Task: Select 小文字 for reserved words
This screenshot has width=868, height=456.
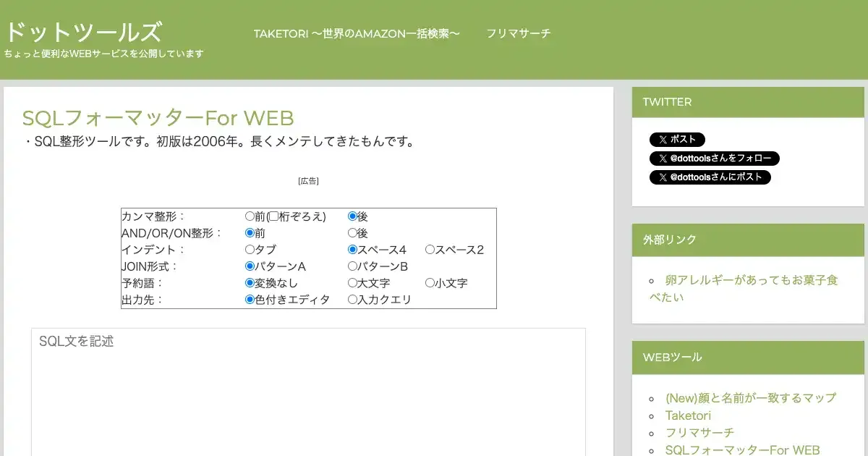Action: pos(430,283)
